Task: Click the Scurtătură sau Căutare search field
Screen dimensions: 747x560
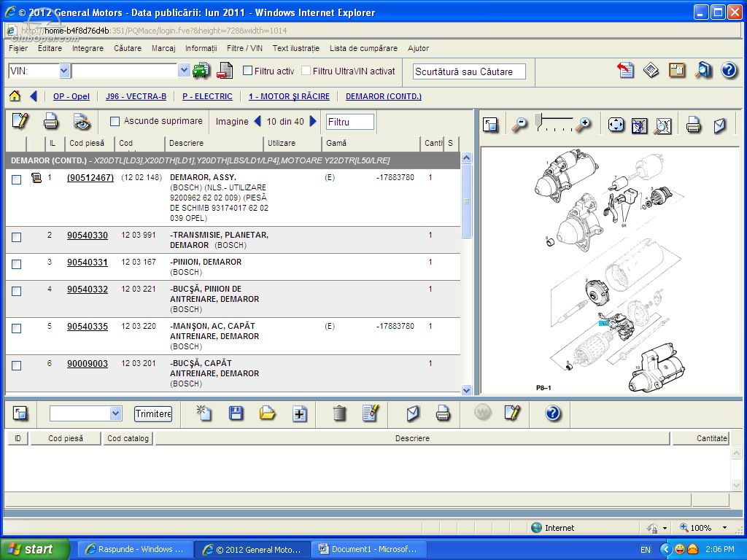Action: coord(469,71)
